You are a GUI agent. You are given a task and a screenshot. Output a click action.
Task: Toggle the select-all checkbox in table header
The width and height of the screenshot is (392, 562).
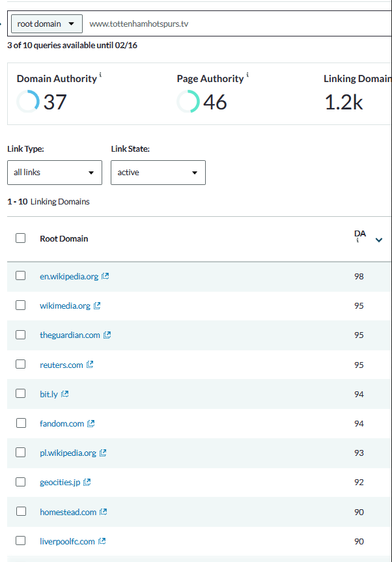point(20,238)
